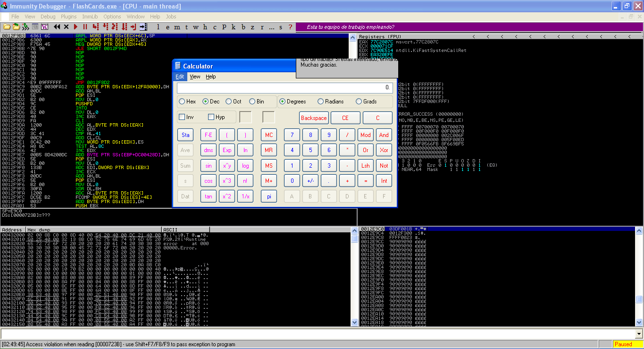
Task: Open Executable modules with 'e' button
Action: pos(167,27)
